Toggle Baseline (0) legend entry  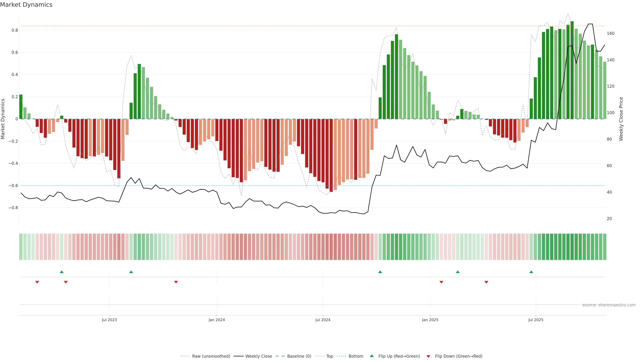(x=299, y=356)
